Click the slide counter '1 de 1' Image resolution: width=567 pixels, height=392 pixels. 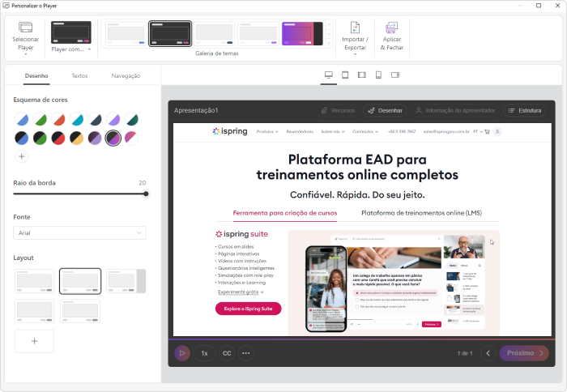465,353
